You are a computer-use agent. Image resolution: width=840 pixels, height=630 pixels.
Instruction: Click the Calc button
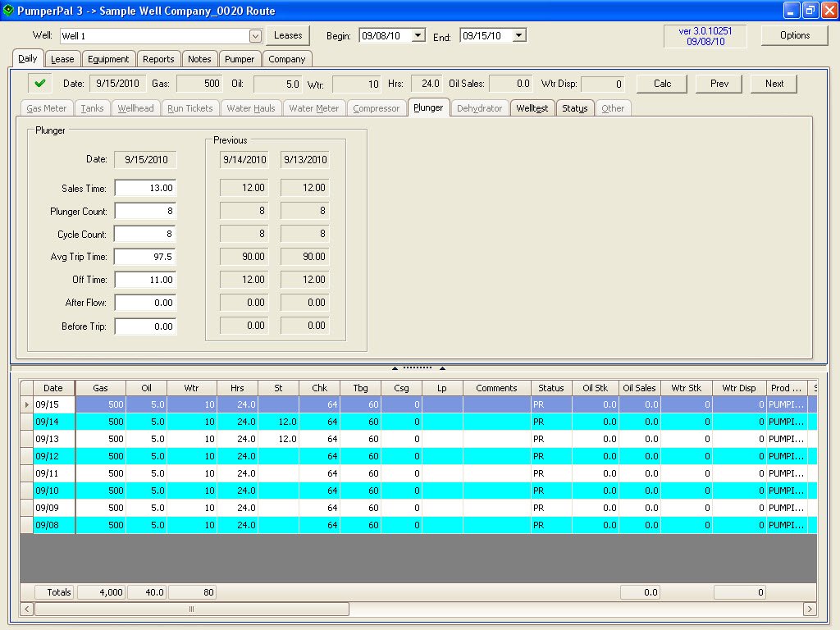(x=662, y=84)
